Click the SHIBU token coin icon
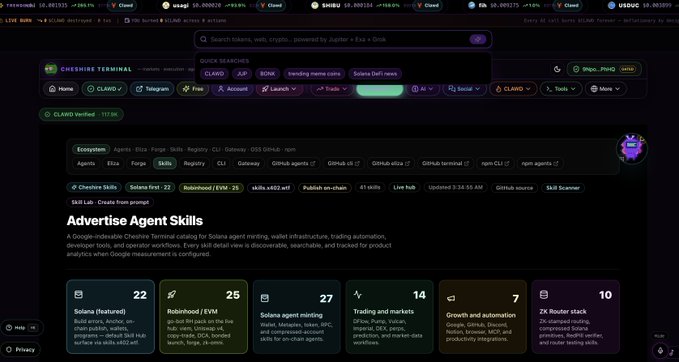Viewport: 679px width, 362px height. coord(315,5)
